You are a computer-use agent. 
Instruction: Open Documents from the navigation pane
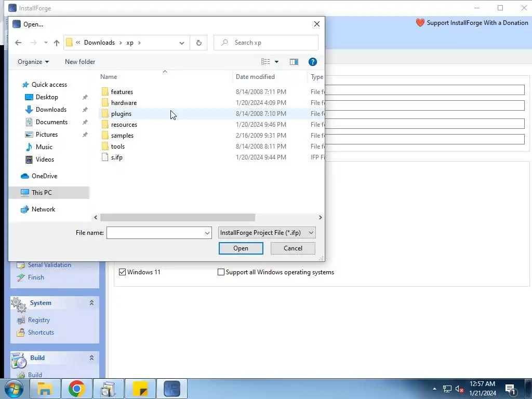(x=51, y=122)
